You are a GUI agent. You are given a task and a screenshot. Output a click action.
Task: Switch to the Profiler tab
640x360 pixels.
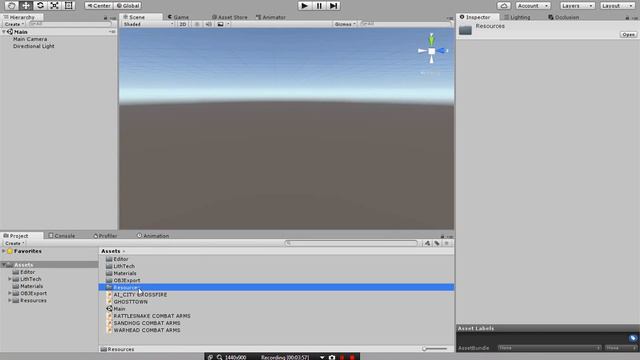pyautogui.click(x=105, y=236)
